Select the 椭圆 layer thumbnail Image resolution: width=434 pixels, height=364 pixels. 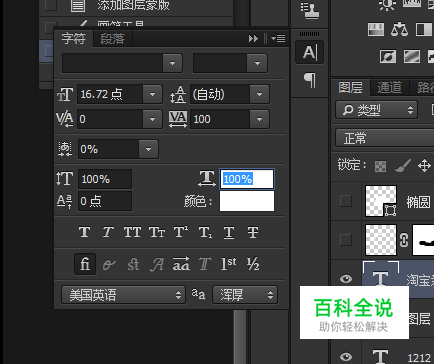click(381, 201)
